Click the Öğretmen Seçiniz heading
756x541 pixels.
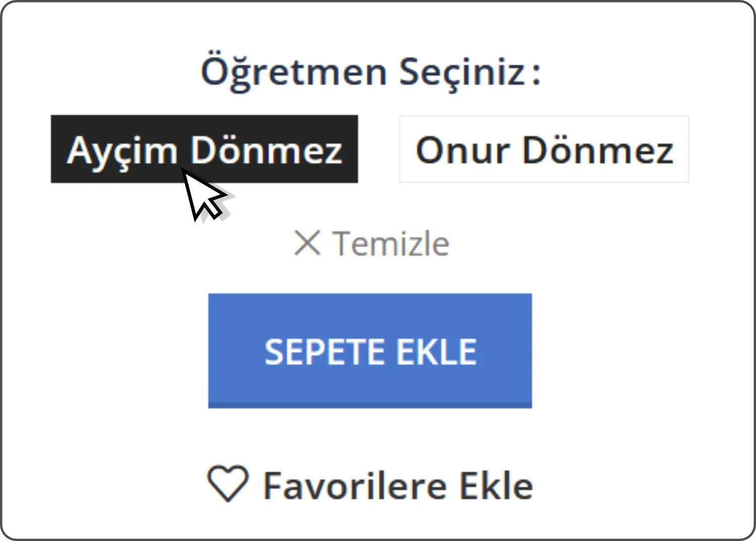[370, 72]
